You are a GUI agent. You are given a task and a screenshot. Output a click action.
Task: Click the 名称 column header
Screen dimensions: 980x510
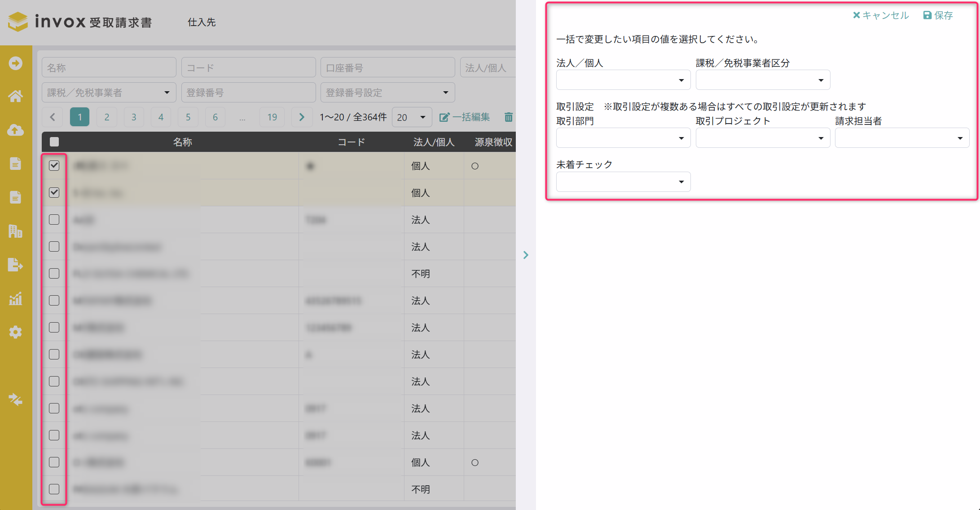pos(183,142)
